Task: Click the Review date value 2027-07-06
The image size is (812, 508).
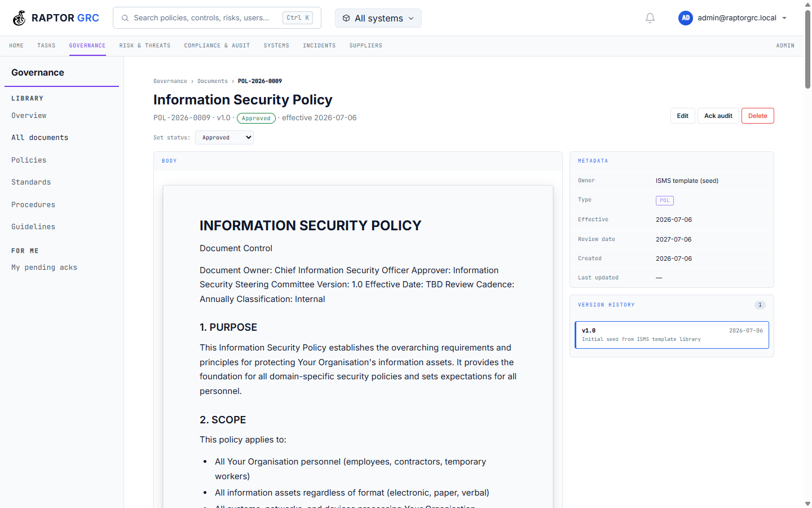Action: click(673, 239)
